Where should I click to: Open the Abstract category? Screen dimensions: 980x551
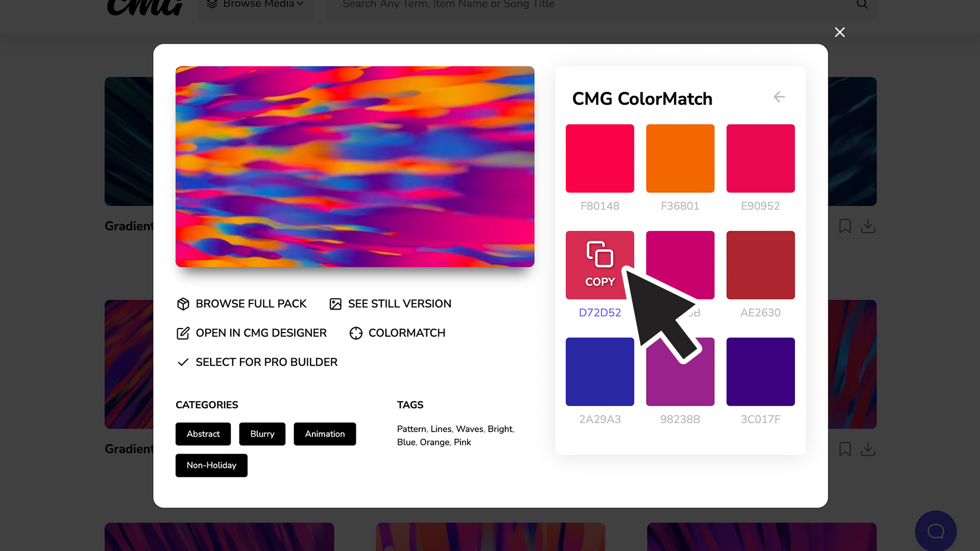point(203,434)
